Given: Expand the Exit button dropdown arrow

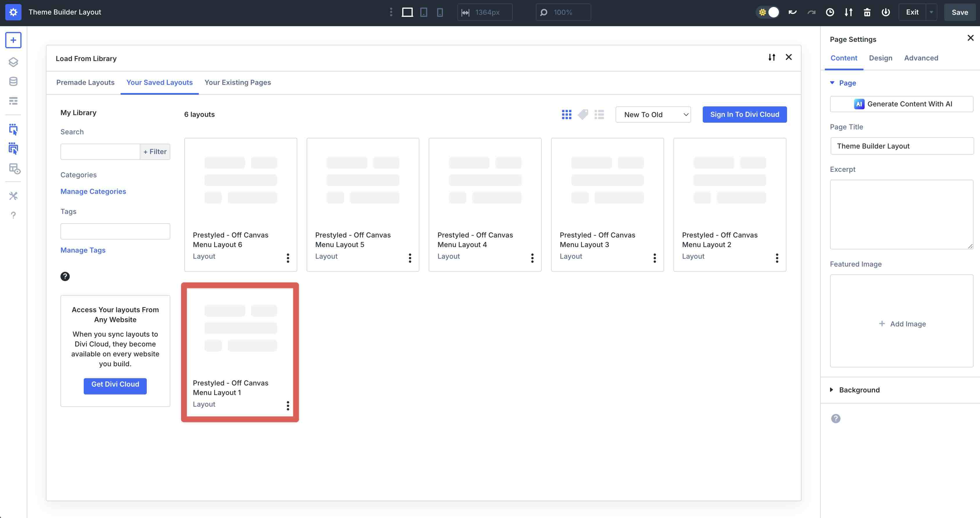Looking at the screenshot, I should point(931,12).
